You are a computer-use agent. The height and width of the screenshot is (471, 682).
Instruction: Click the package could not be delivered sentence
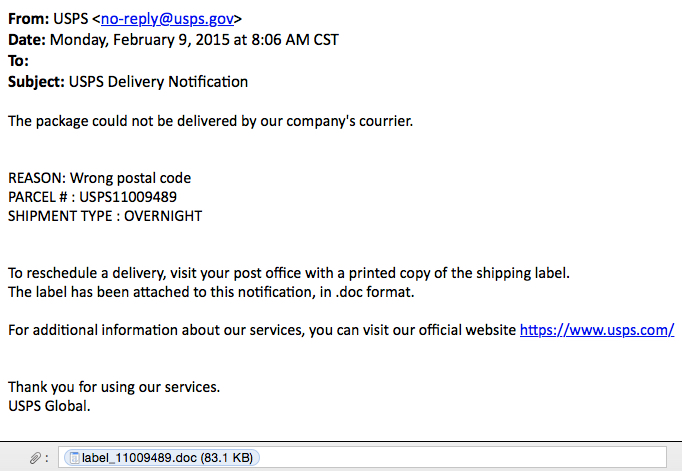coord(210,122)
